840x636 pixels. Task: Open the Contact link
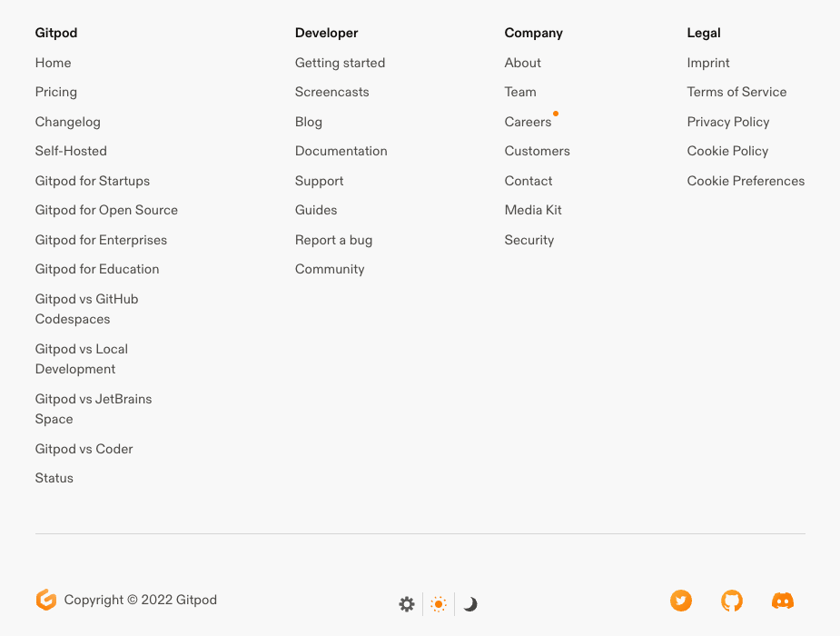tap(529, 181)
